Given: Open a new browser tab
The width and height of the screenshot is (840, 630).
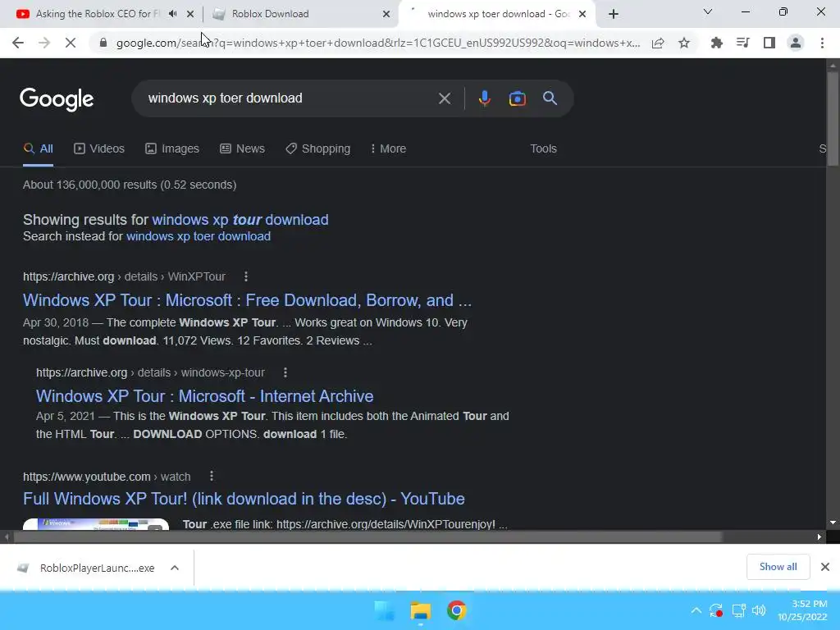Looking at the screenshot, I should pyautogui.click(x=614, y=14).
